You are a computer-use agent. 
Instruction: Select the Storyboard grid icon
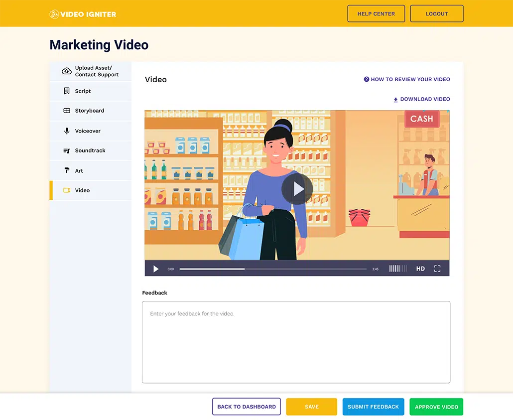[x=67, y=111]
